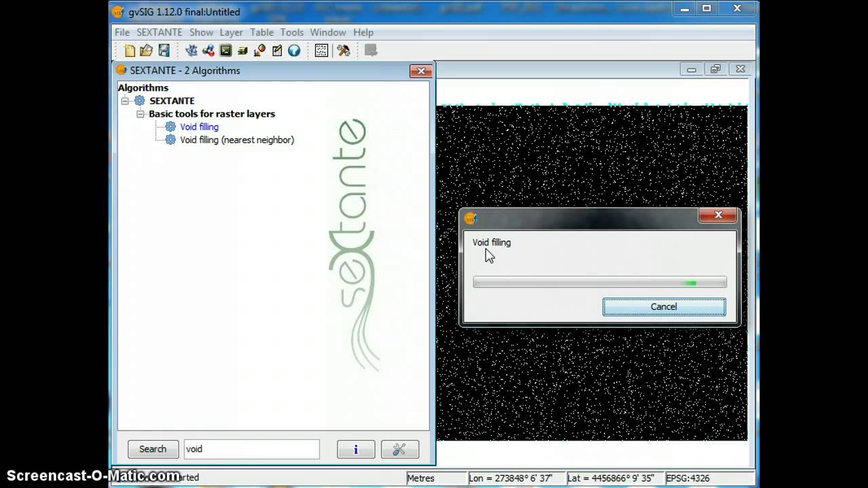Click the gear icon beside Void filling (nearest neighbor)
This screenshot has width=868, height=488.
point(170,140)
